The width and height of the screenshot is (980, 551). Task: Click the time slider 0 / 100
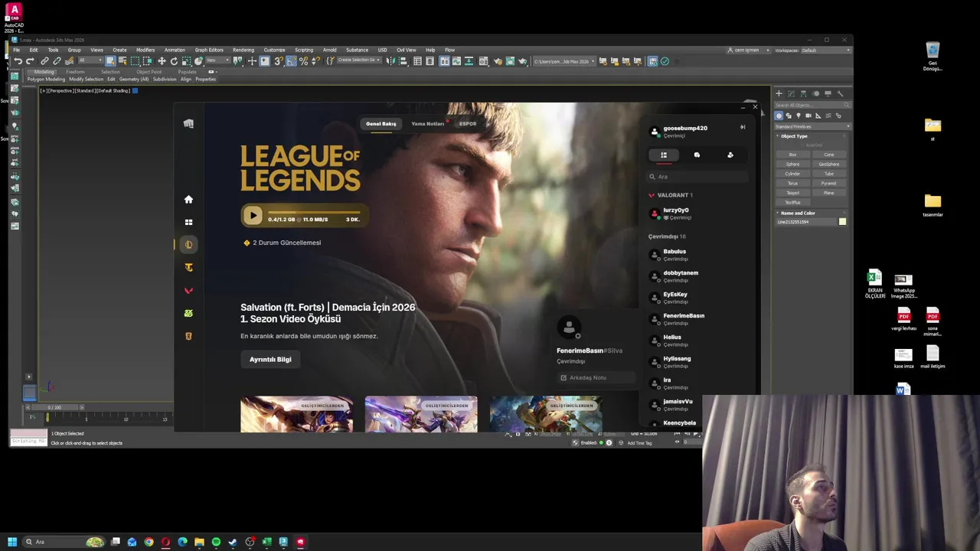pyautogui.click(x=54, y=407)
